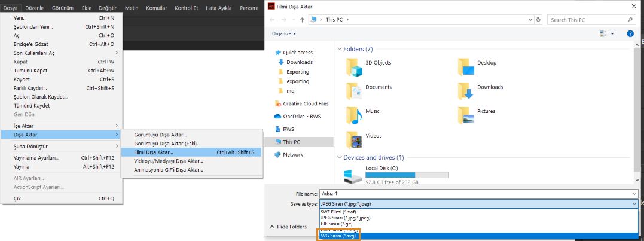Viewport: 644px width, 241px height.
Task: Open the Değiştir menu
Action: click(x=108, y=8)
